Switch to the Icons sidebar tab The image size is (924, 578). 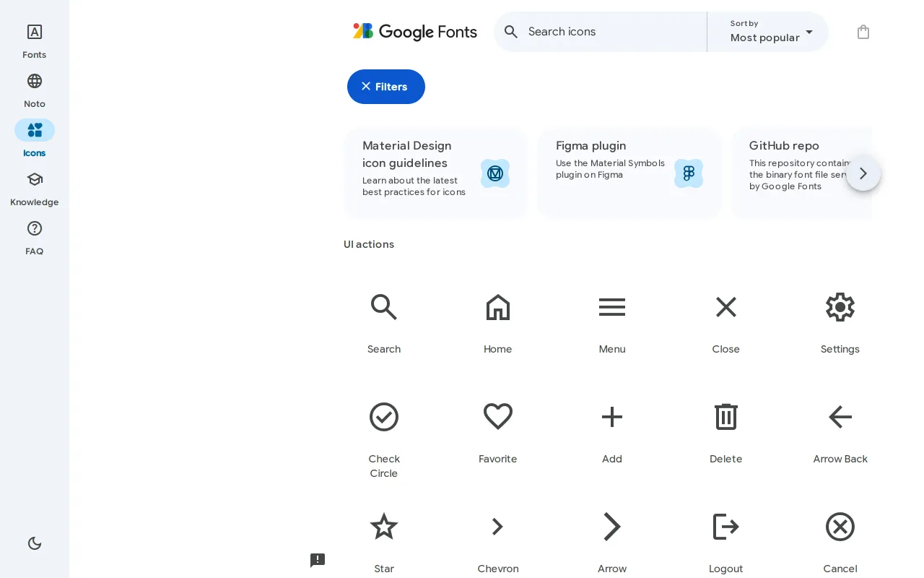click(x=35, y=140)
